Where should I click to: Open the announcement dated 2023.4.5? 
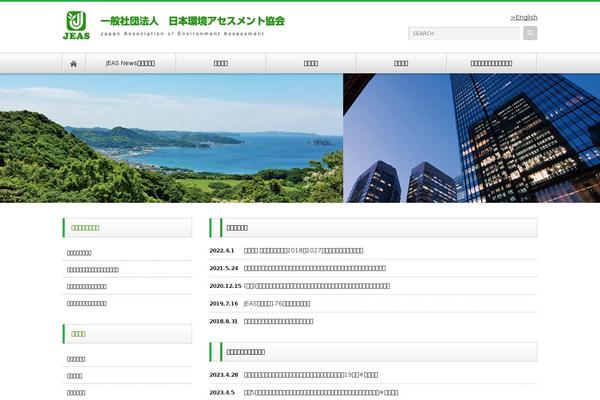[321, 392]
